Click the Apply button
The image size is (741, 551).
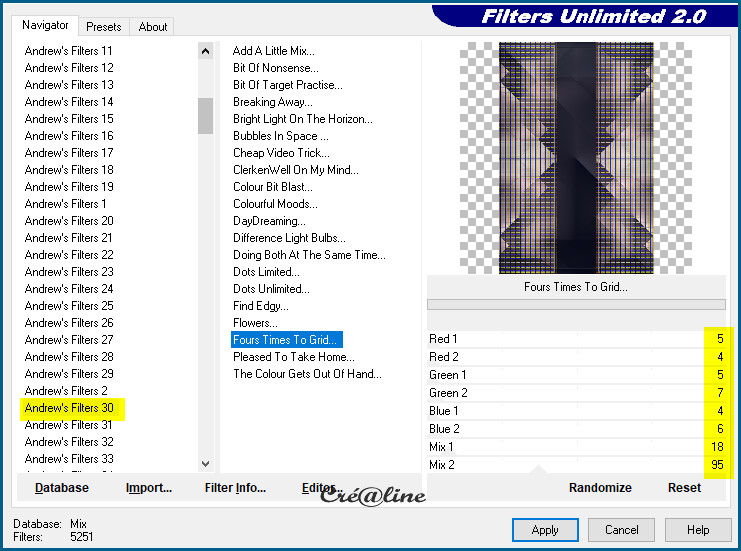pyautogui.click(x=545, y=530)
